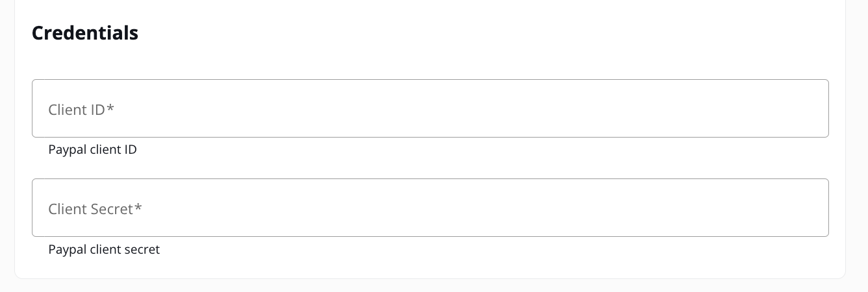This screenshot has height=292, width=868.
Task: Click the asterisk after Client ID
Action: click(110, 108)
